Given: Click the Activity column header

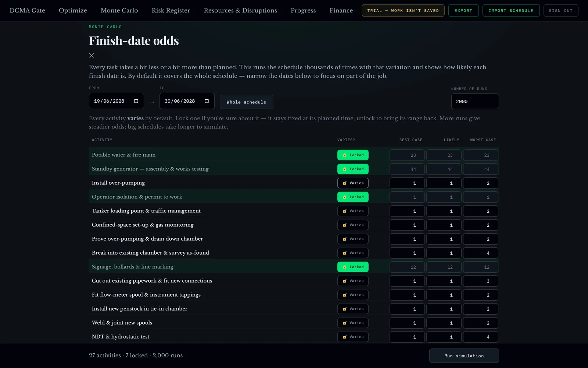Looking at the screenshot, I should [x=102, y=140].
